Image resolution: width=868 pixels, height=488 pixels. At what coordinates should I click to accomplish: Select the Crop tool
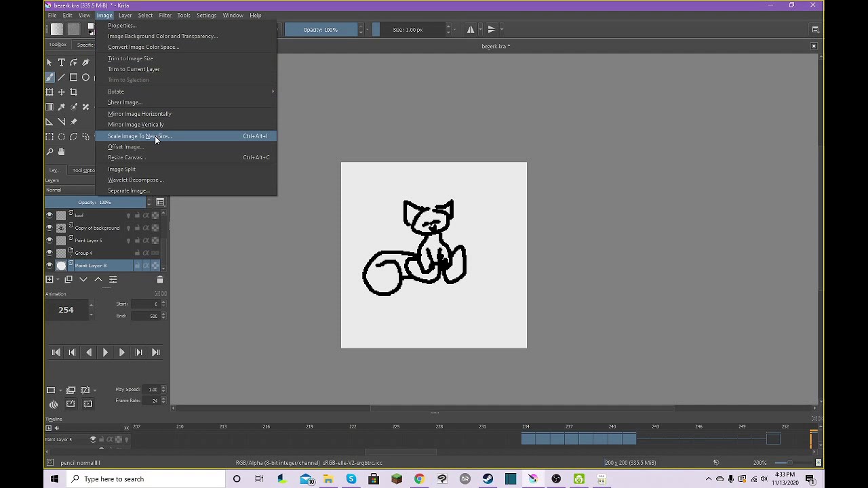pos(73,92)
